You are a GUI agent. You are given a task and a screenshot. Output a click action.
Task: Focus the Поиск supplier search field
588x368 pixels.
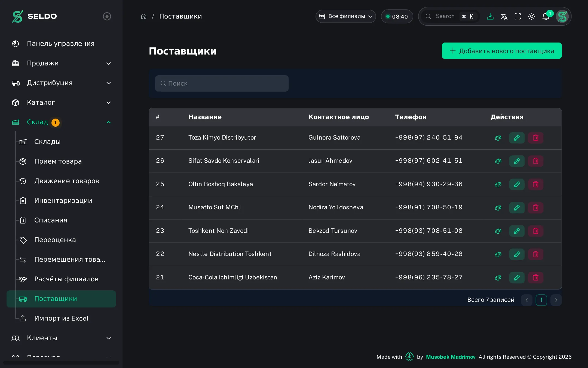click(x=222, y=83)
